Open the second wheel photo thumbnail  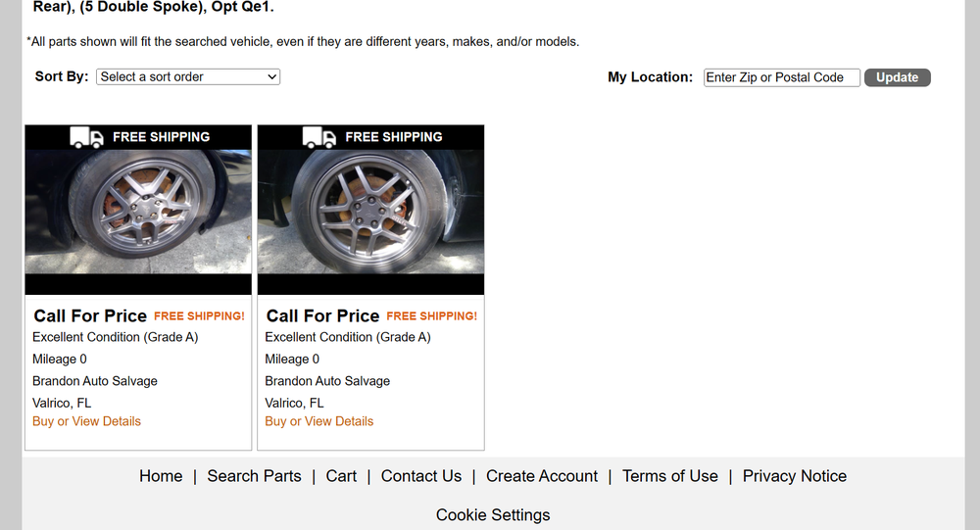pos(370,212)
